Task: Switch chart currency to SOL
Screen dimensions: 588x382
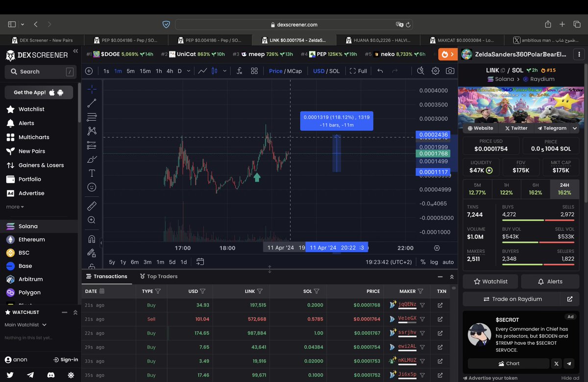Action: 334,71
